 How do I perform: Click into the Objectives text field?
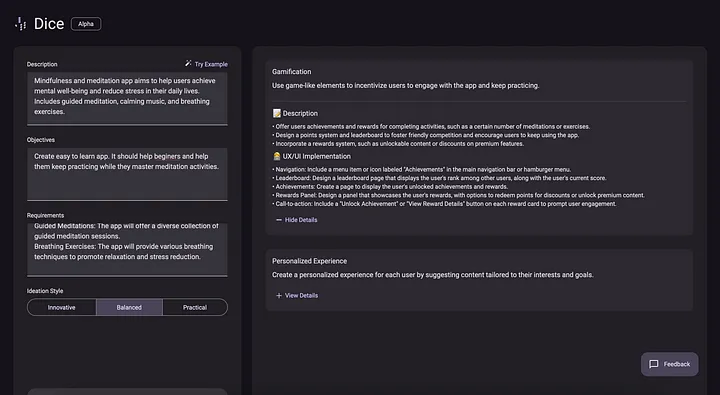point(127,174)
